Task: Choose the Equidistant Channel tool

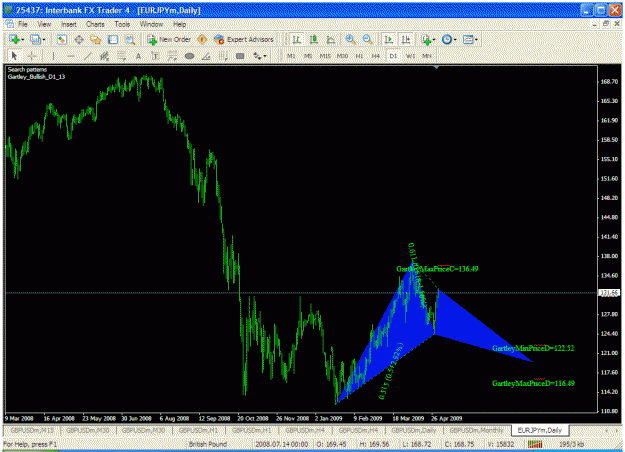Action: coord(104,56)
